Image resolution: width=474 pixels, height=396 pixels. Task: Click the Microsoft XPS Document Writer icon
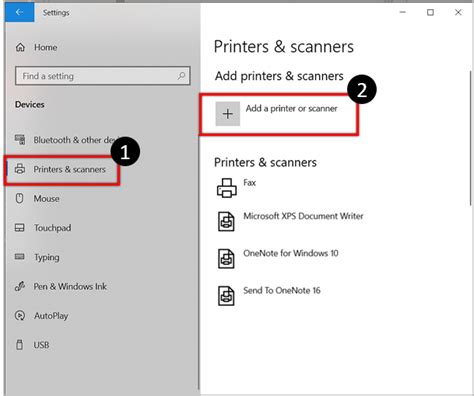click(x=226, y=221)
